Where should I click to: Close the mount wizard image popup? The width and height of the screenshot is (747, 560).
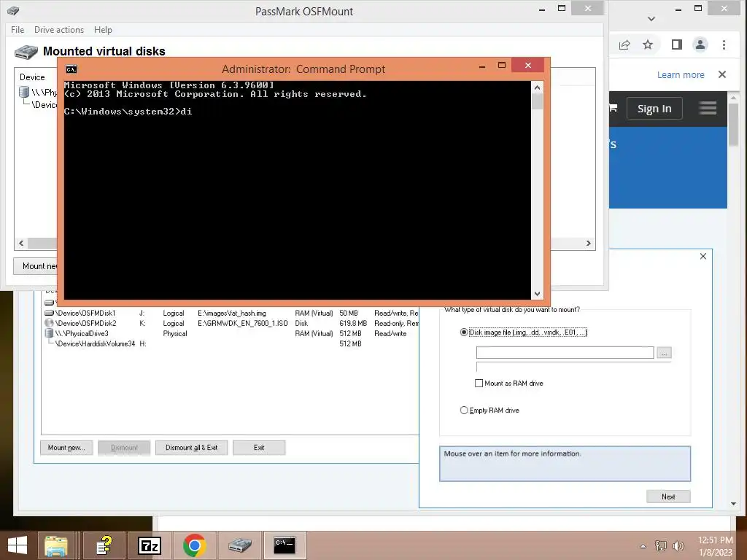coord(703,256)
